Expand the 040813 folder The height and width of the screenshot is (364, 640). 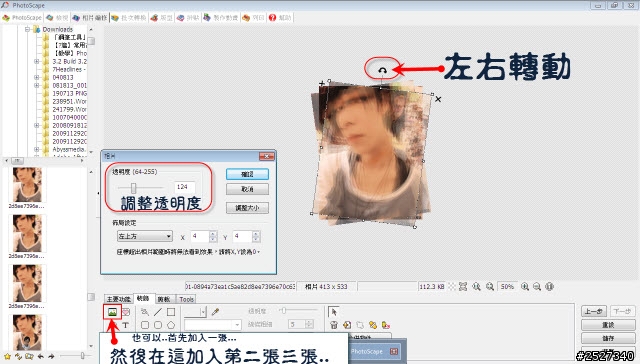point(36,78)
